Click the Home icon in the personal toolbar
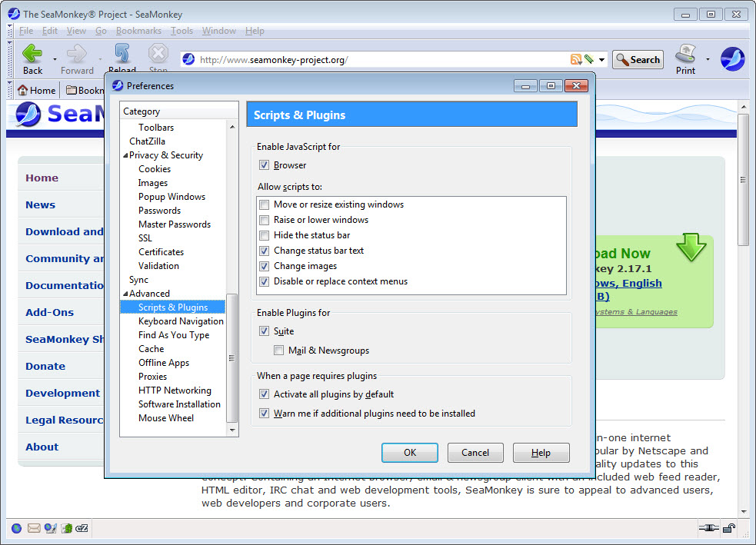The height and width of the screenshot is (545, 756). tap(22, 90)
